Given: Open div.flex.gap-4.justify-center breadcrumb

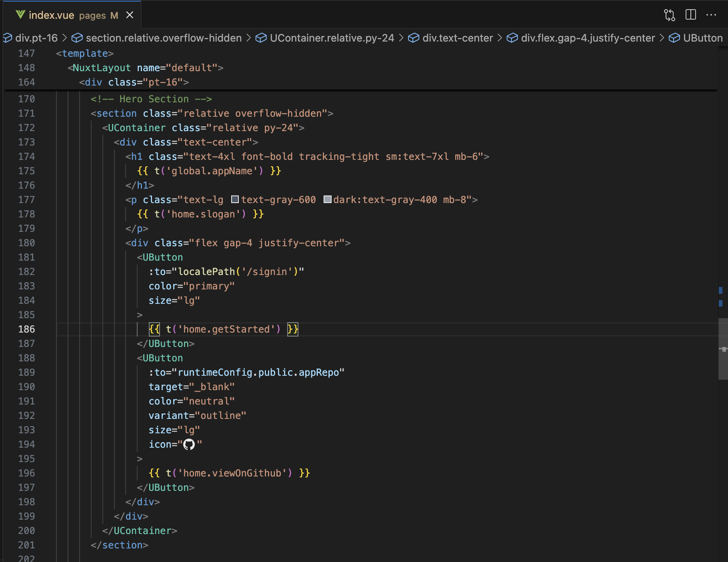Looking at the screenshot, I should point(588,38).
